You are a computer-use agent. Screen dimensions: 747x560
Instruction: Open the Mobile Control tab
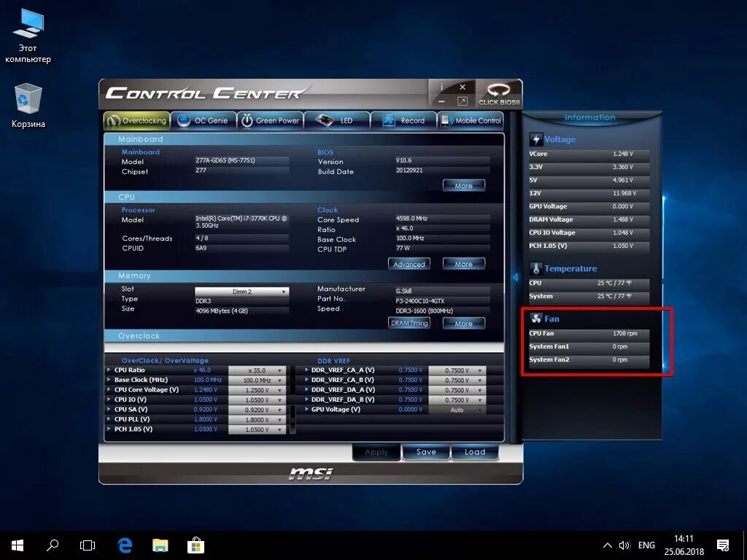pyautogui.click(x=471, y=120)
